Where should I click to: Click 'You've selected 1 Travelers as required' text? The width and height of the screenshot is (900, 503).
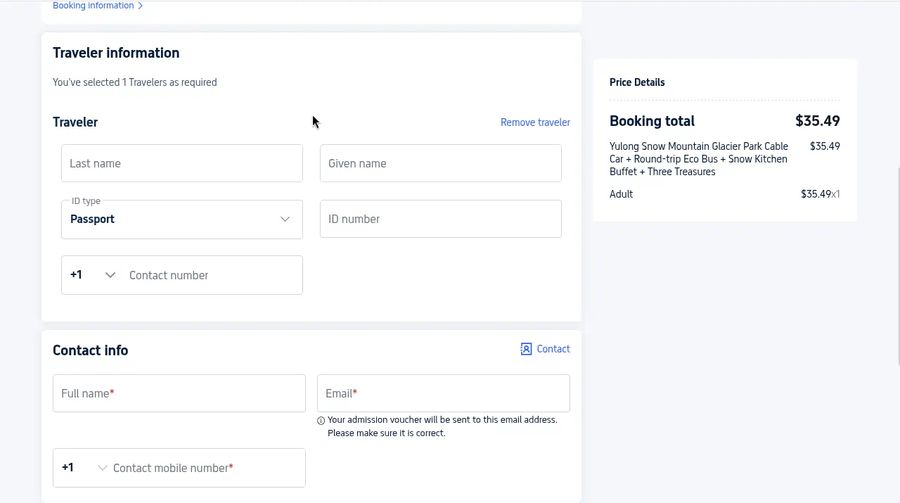tap(135, 82)
